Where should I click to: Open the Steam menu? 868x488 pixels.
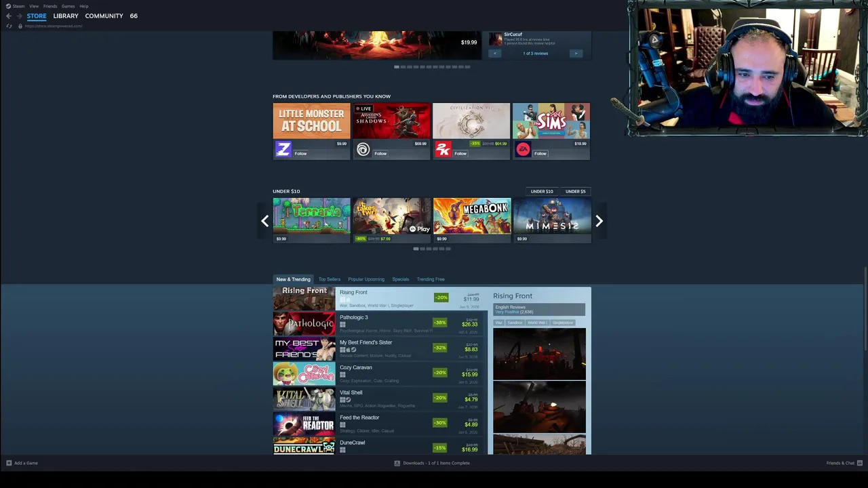[x=19, y=6]
